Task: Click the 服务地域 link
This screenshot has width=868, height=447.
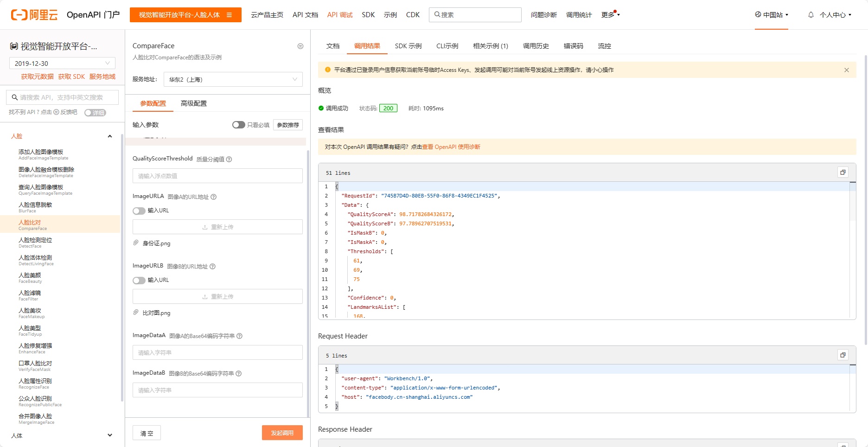Action: (x=102, y=77)
